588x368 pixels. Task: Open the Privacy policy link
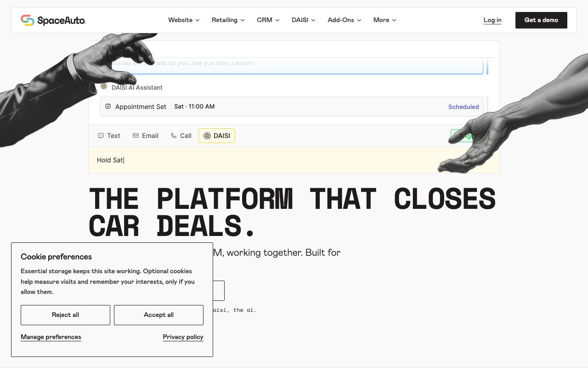click(183, 337)
